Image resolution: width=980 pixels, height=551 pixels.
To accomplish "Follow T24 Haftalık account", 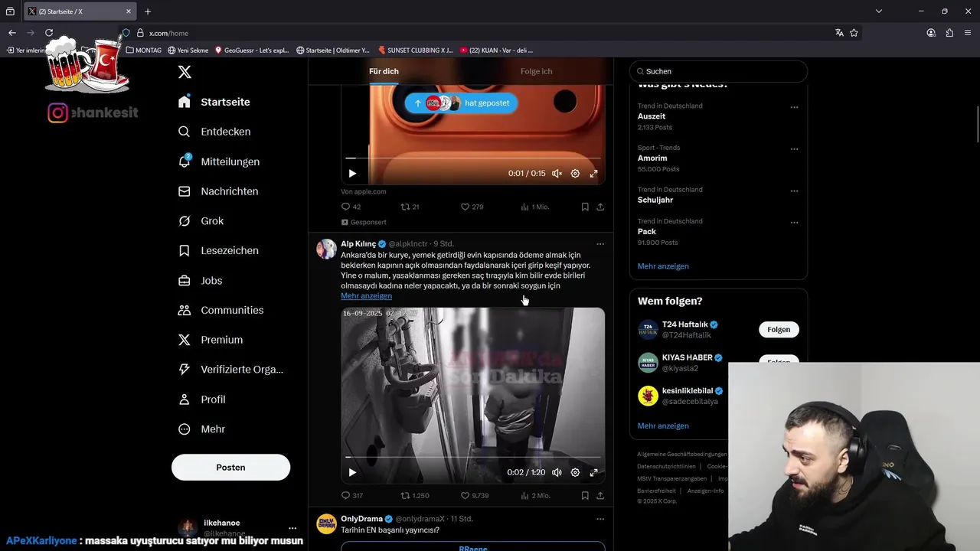I will tap(779, 330).
